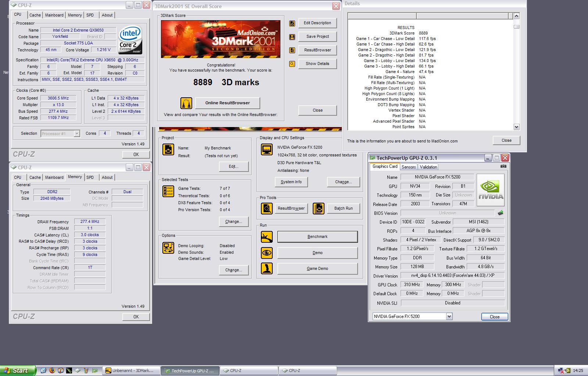Click the GPU-Z Name field 'NVIDIA GeForce FX 5200'
This screenshot has height=376, width=588.
click(437, 177)
